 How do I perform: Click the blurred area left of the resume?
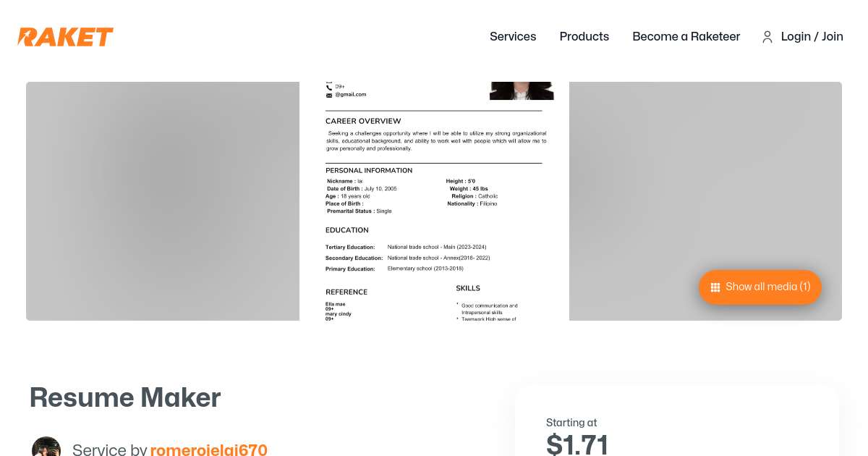pyautogui.click(x=163, y=201)
